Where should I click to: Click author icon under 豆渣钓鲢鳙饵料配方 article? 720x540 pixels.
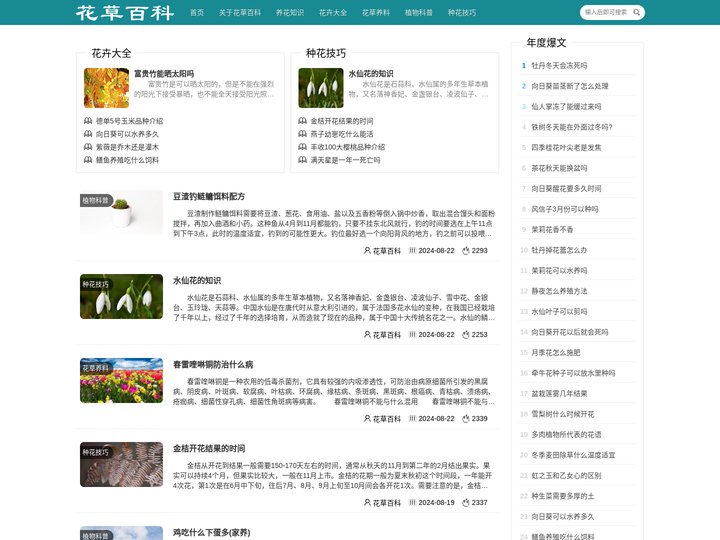367,250
